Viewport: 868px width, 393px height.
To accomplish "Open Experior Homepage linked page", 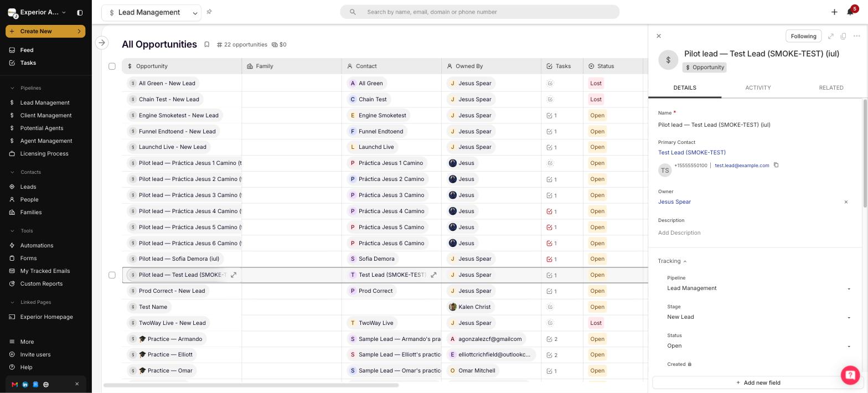I will click(46, 317).
